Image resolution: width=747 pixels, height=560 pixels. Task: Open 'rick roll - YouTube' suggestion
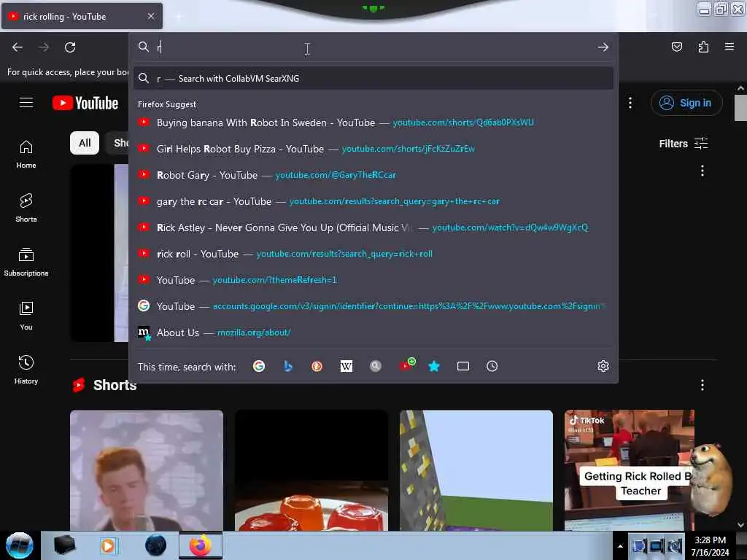373,254
